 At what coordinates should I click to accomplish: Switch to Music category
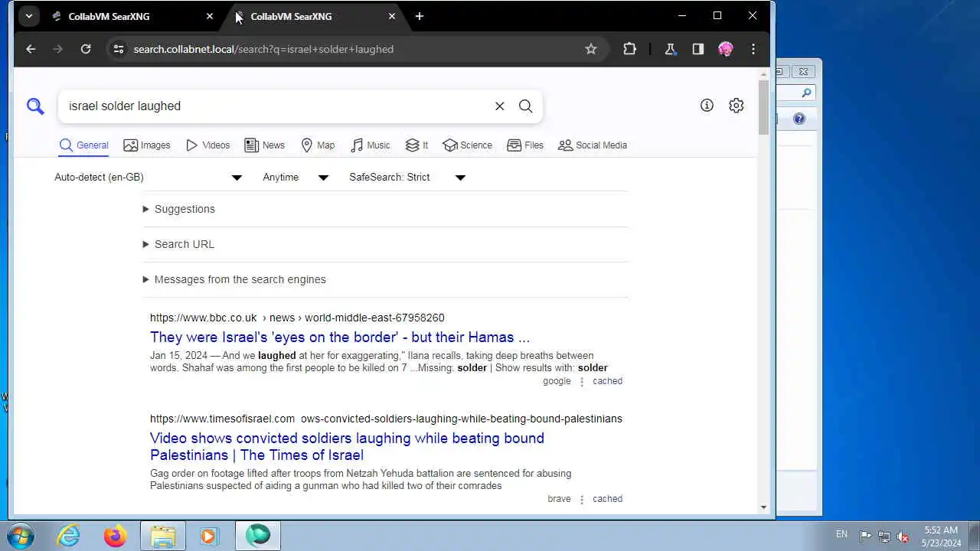pyautogui.click(x=370, y=145)
